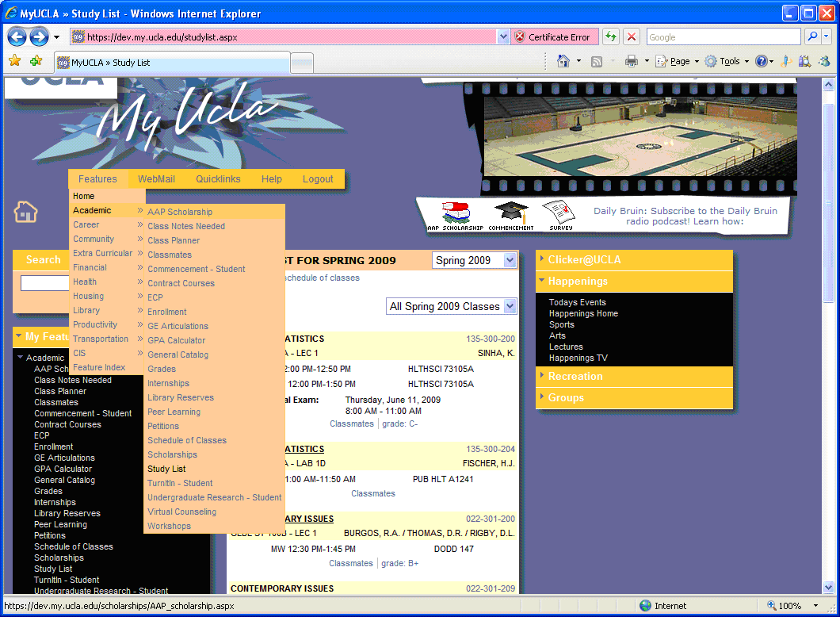Collapse the Happenings panel
This screenshot has width=840, height=617.
578,282
